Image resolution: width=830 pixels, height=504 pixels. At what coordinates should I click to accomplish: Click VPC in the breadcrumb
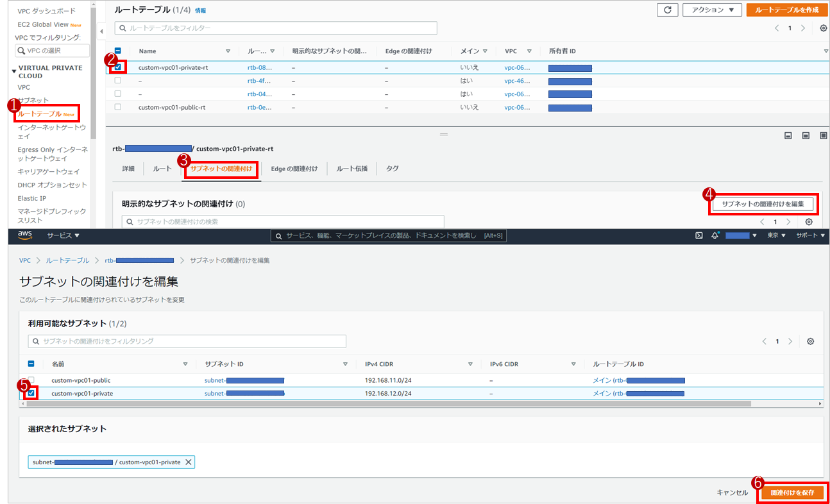(25, 260)
